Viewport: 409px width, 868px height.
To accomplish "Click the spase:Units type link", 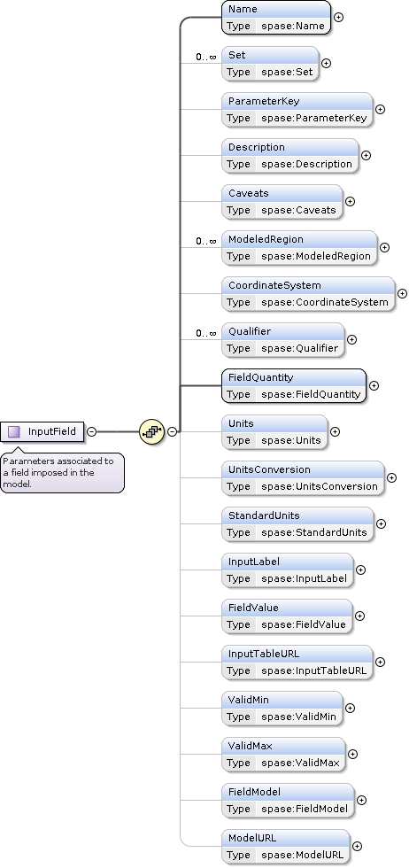I will (x=291, y=440).
